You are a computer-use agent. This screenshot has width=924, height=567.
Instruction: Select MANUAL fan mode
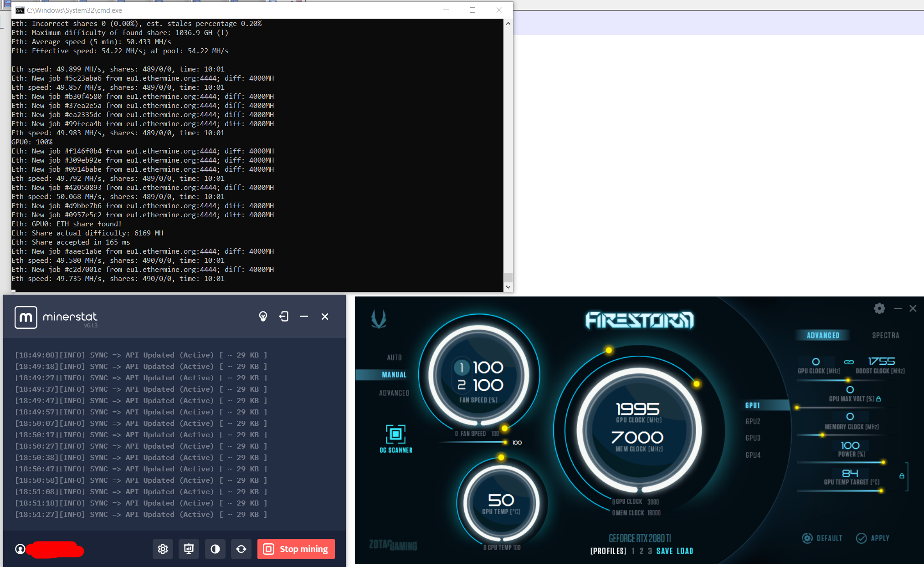394,375
